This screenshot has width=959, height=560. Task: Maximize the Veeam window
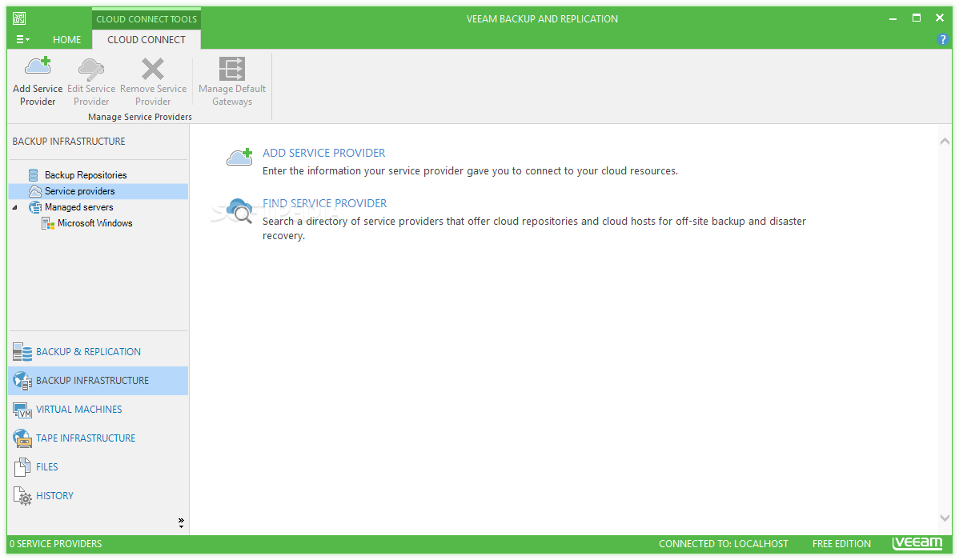917,18
